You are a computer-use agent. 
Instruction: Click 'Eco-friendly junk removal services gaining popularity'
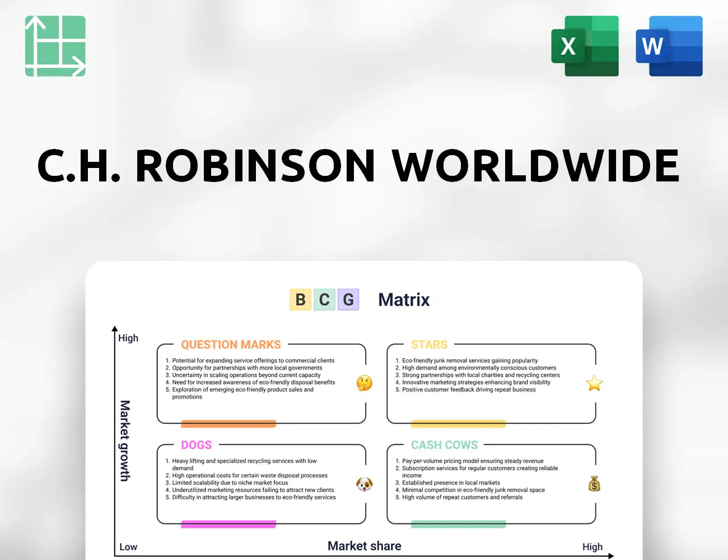click(470, 361)
